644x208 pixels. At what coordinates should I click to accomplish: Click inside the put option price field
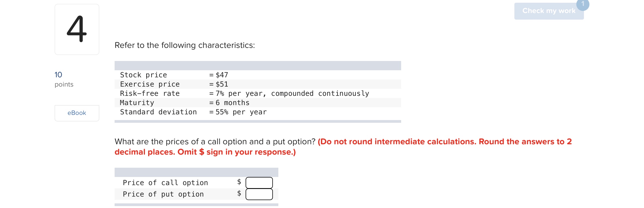(259, 194)
